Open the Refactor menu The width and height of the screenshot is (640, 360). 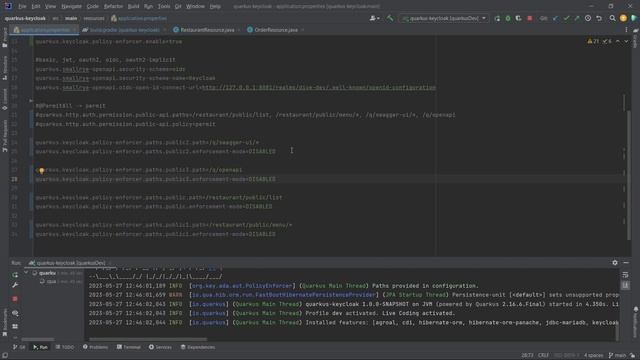[x=113, y=6]
